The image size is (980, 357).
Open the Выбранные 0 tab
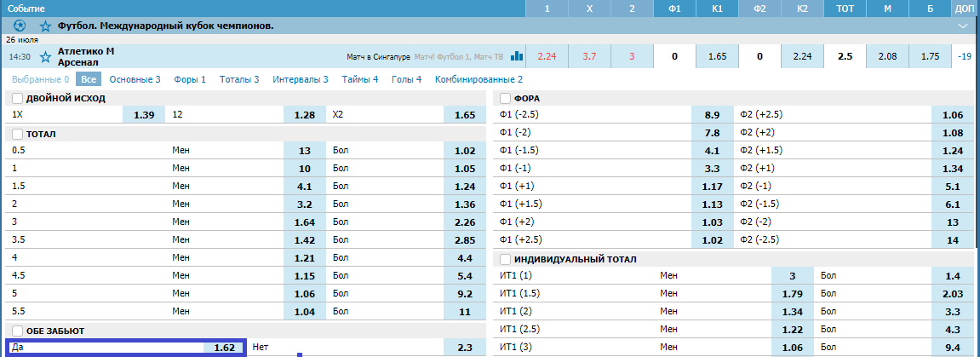41,79
